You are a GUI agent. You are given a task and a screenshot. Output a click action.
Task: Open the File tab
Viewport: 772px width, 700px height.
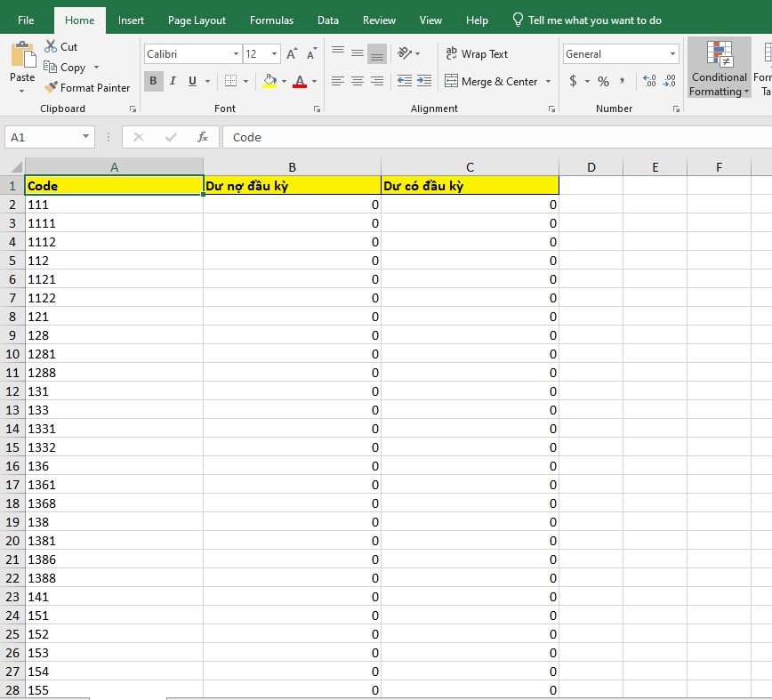26,20
